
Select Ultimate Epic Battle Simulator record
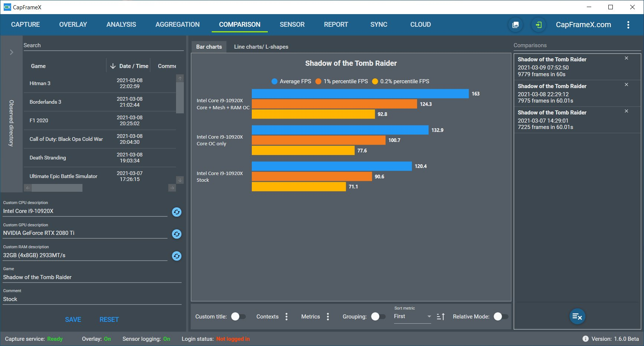100,176
